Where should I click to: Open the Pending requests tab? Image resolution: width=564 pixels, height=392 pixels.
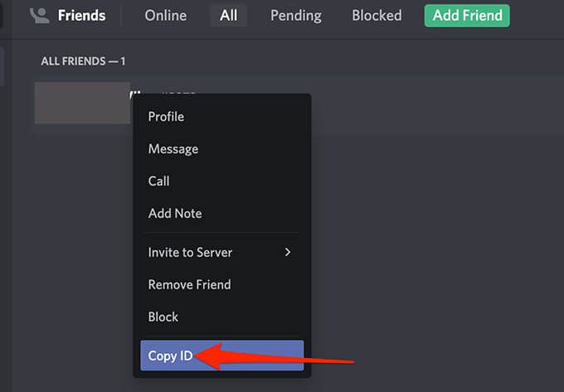[296, 16]
